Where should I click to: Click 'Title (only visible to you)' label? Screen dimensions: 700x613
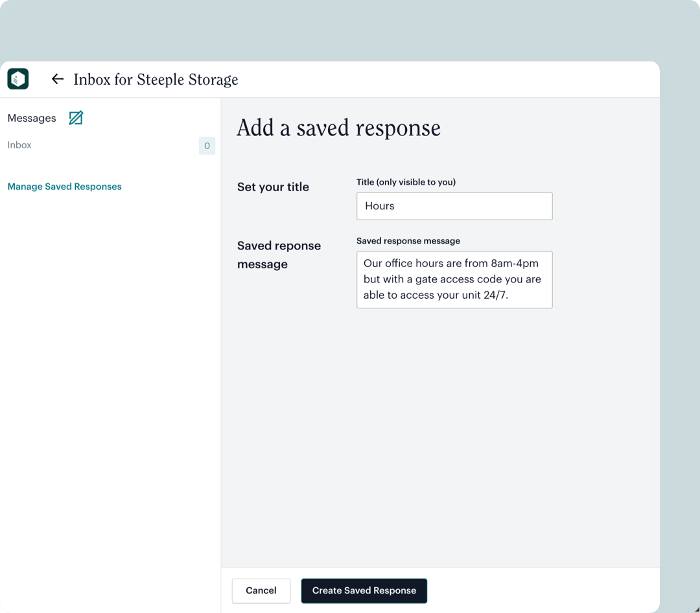[406, 182]
